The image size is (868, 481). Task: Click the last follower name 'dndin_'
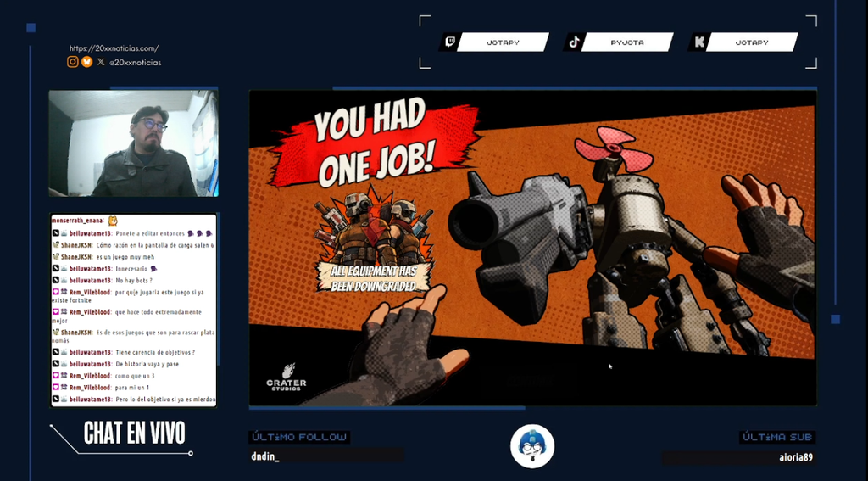click(265, 456)
